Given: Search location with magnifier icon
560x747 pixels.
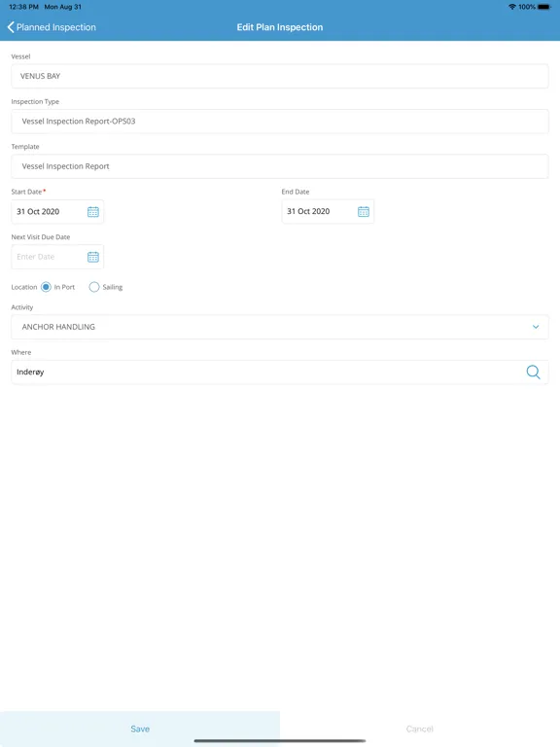Looking at the screenshot, I should pos(534,373).
